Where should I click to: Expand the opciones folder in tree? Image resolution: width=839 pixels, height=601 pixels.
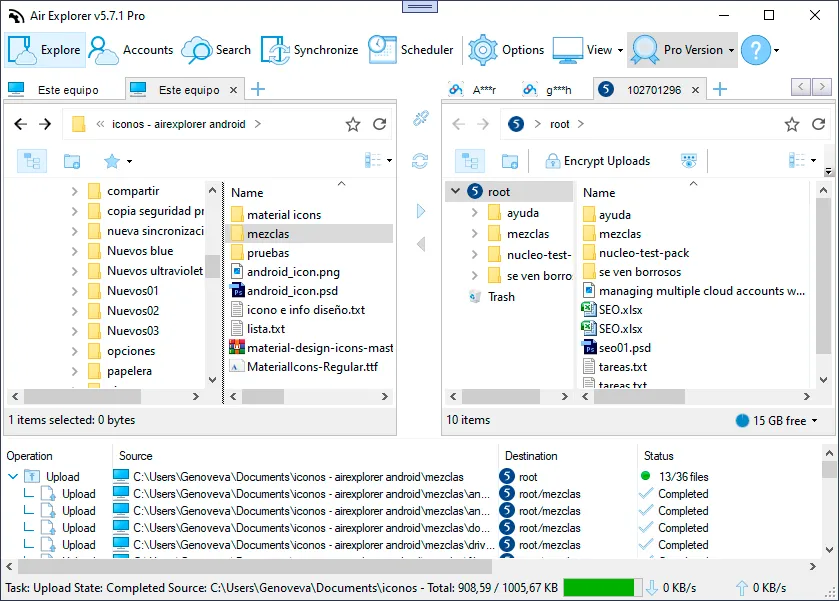[74, 351]
